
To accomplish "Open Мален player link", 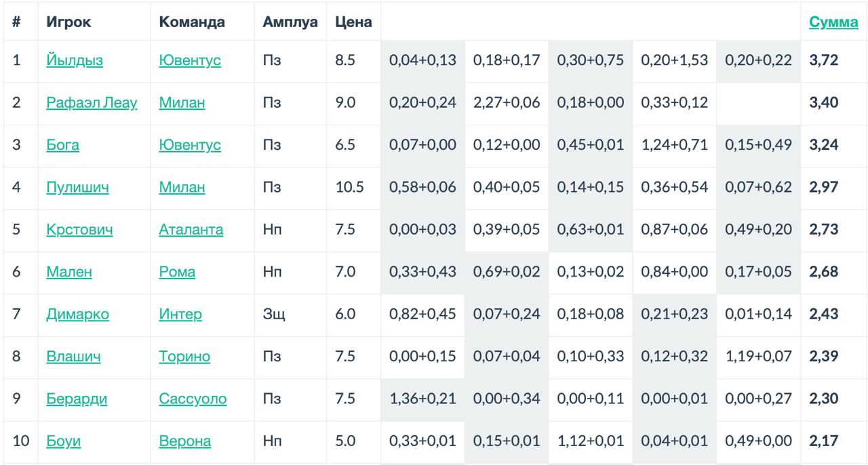I will point(69,272).
